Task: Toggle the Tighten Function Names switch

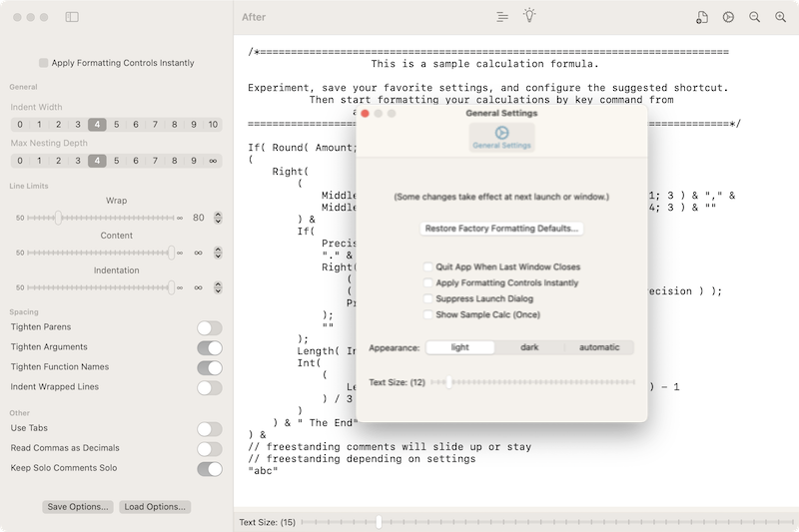Action: 210,367
